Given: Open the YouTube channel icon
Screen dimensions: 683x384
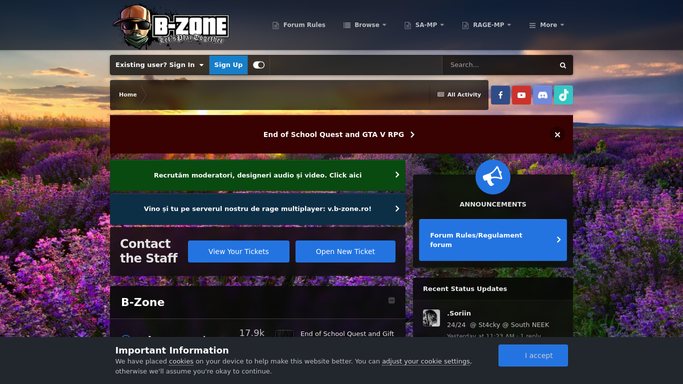Looking at the screenshot, I should pos(521,95).
